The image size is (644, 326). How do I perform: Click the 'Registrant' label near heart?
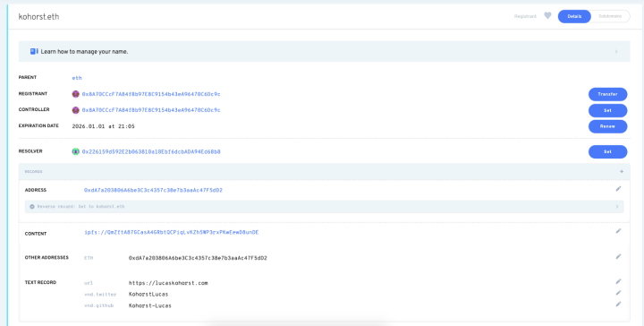click(x=525, y=16)
